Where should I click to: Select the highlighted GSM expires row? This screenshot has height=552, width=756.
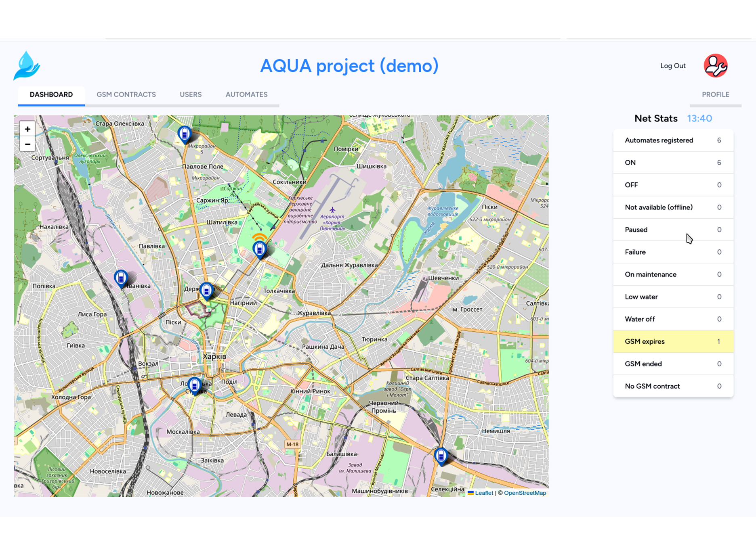pos(673,341)
